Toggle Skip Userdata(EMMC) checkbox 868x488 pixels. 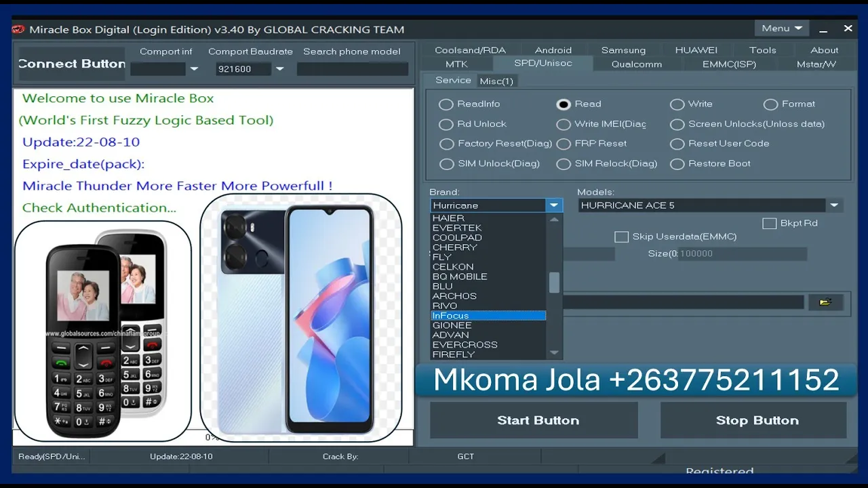(x=621, y=237)
